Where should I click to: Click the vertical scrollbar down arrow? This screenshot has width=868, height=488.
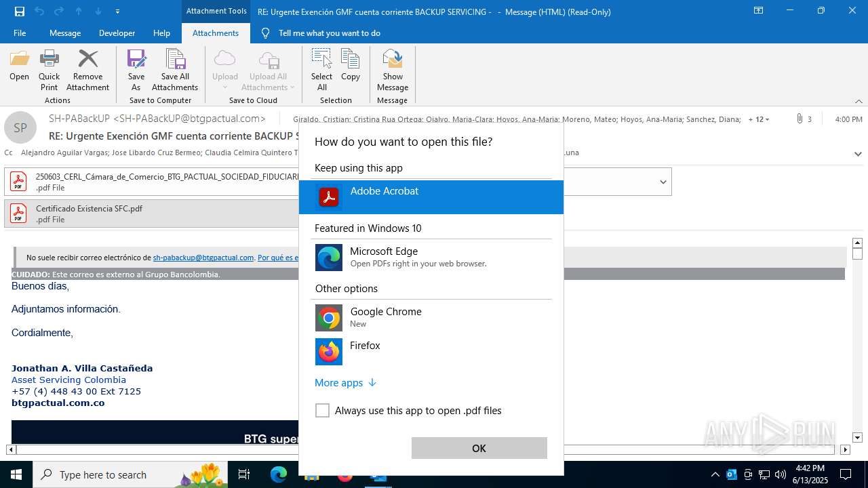857,438
